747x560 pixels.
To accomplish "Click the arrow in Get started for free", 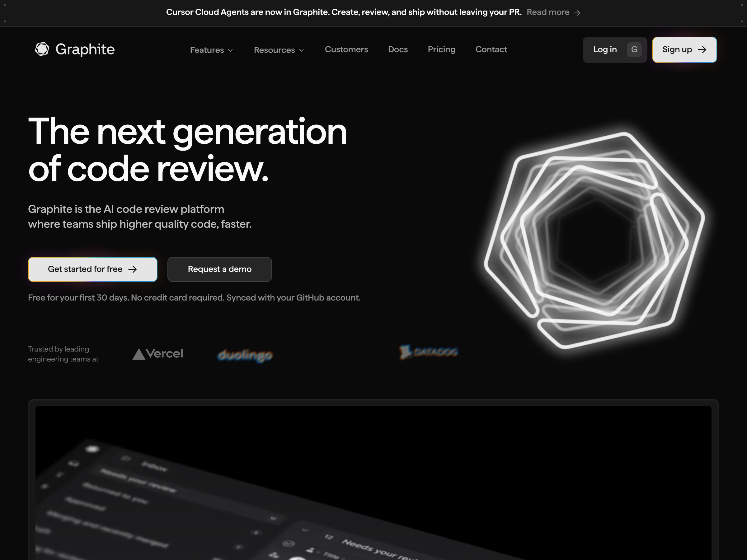I will [x=133, y=269].
